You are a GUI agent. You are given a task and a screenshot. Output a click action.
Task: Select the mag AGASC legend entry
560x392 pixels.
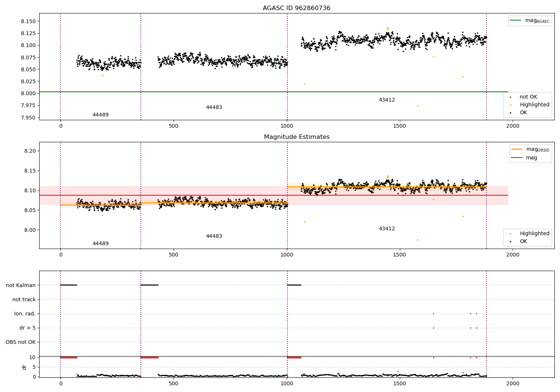[530, 21]
